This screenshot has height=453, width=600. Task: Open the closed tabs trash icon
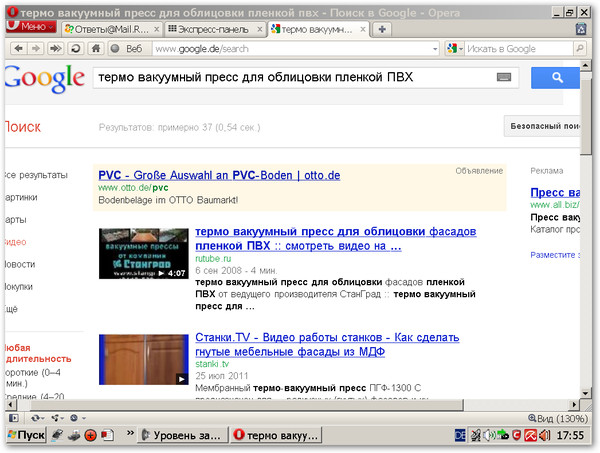coord(581,29)
